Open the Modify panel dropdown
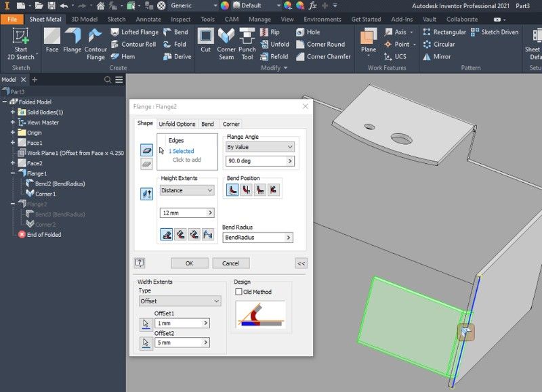 tap(274, 68)
